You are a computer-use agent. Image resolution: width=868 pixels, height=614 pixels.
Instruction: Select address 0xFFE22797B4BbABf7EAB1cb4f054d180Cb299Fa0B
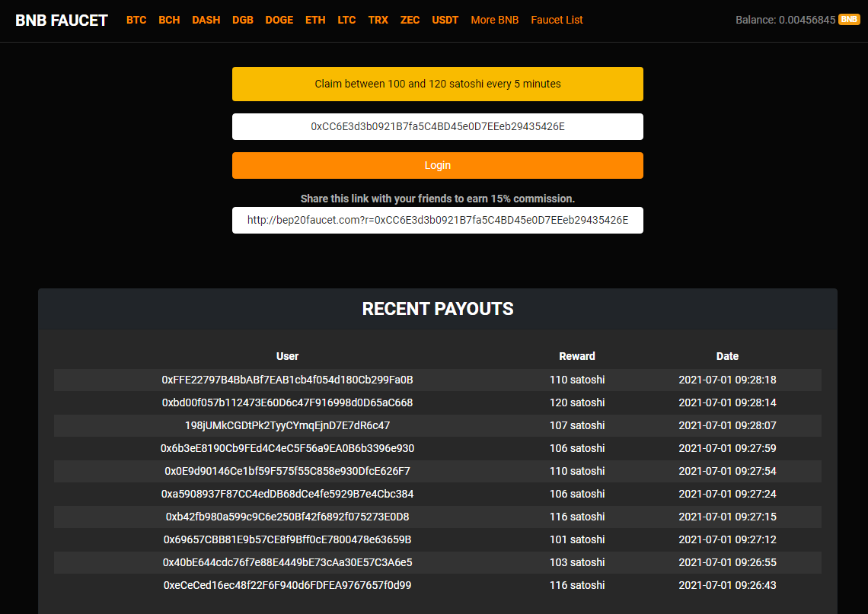(x=287, y=380)
